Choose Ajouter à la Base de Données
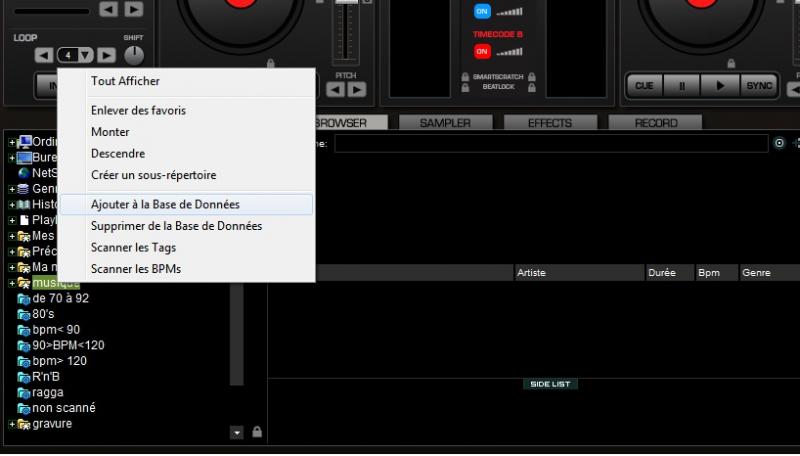This screenshot has width=800, height=456. click(x=186, y=205)
